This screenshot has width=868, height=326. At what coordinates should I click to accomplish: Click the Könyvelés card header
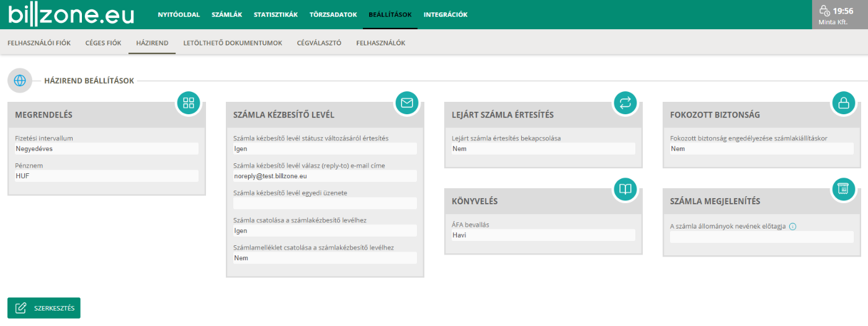(544, 201)
